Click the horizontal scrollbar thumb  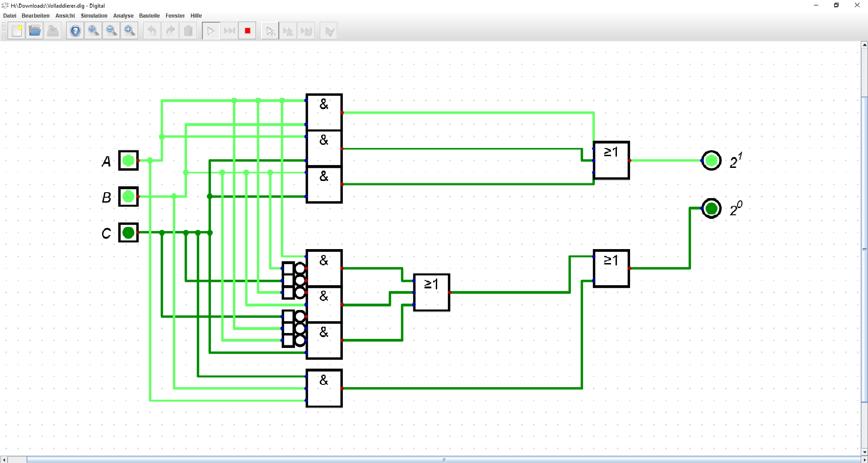pyautogui.click(x=444, y=460)
